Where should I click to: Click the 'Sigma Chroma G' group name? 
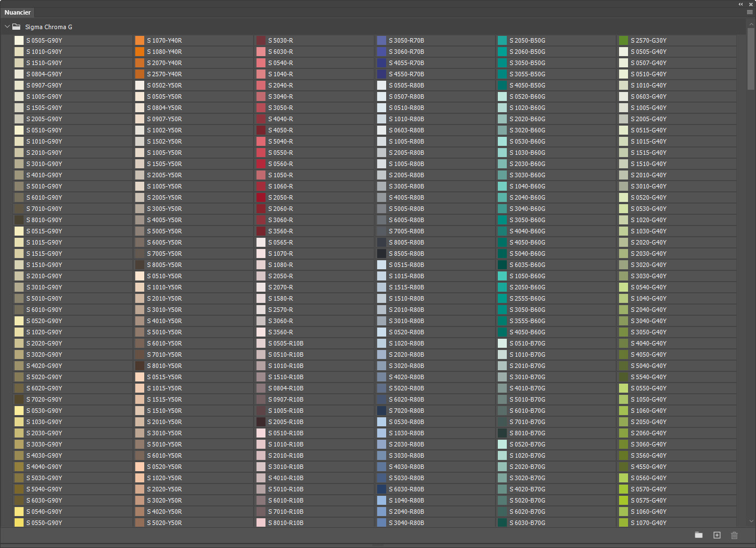point(49,27)
